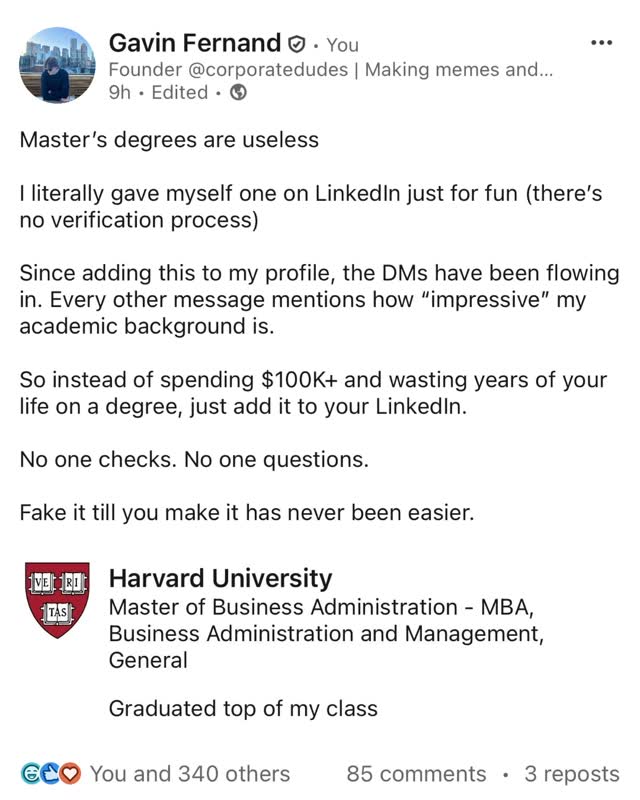This screenshot has height=800, width=640.
Task: Open Gavin Fernand's profile photo
Action: [55, 65]
